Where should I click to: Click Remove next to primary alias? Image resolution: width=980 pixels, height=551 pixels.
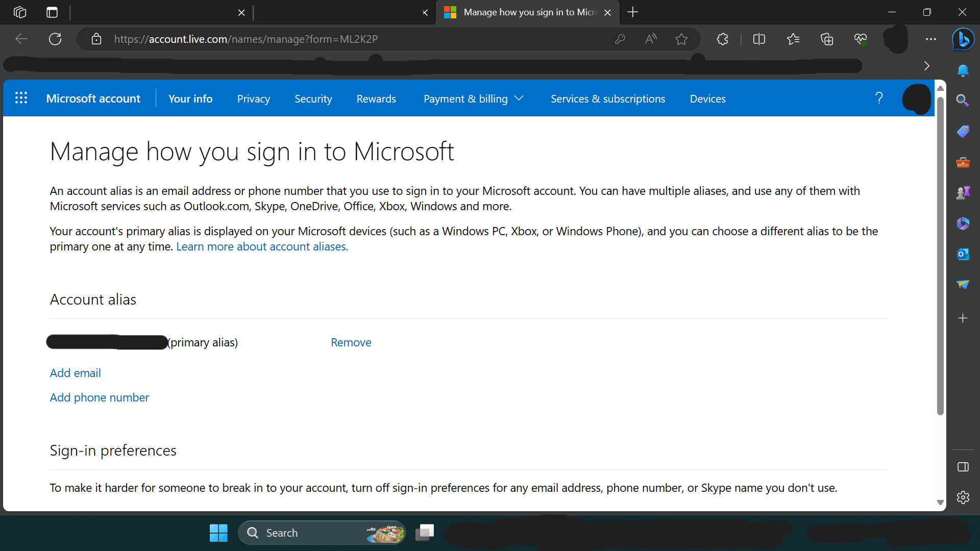pos(351,342)
